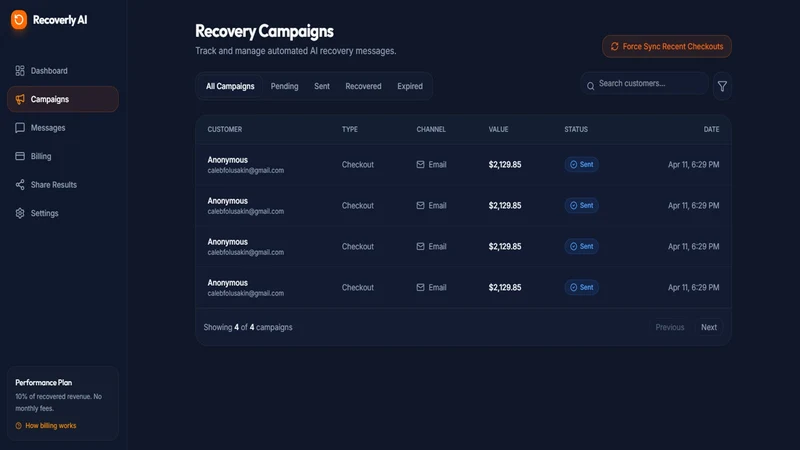Click the Recovery Campaigns page heading

coord(264,31)
